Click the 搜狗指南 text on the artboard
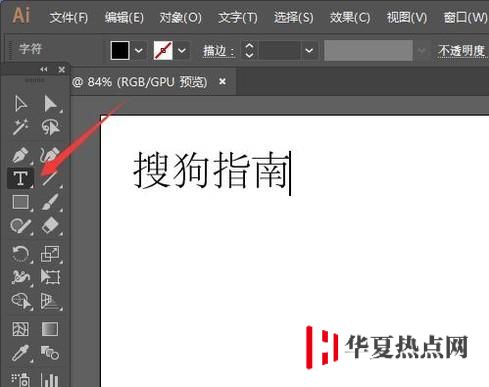Viewport: 489px width, 387px height. click(211, 171)
